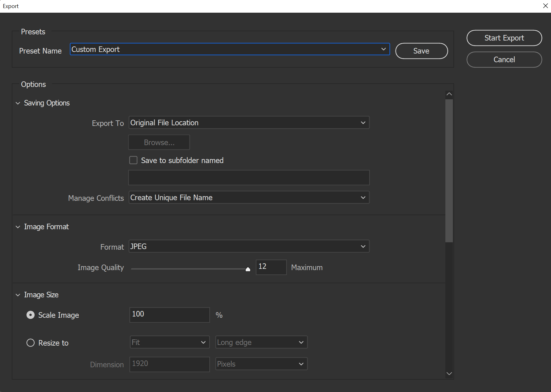Click the scroll up arrow in Options
The height and width of the screenshot is (392, 551).
pyautogui.click(x=449, y=94)
